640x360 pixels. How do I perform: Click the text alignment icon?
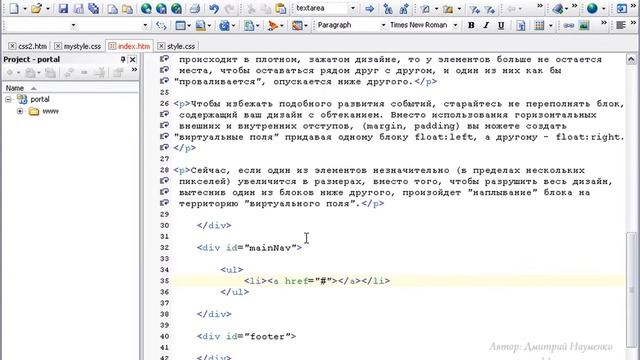coord(621,25)
